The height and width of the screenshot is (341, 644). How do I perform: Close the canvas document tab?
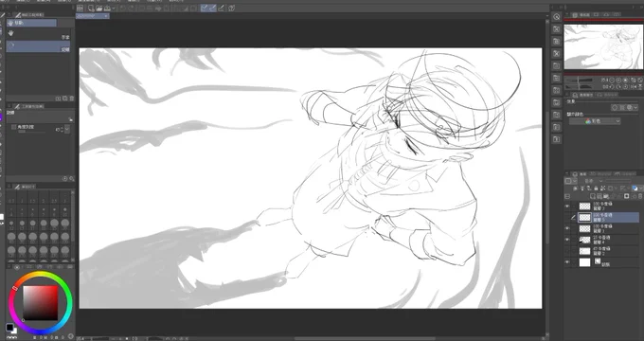coord(106,15)
